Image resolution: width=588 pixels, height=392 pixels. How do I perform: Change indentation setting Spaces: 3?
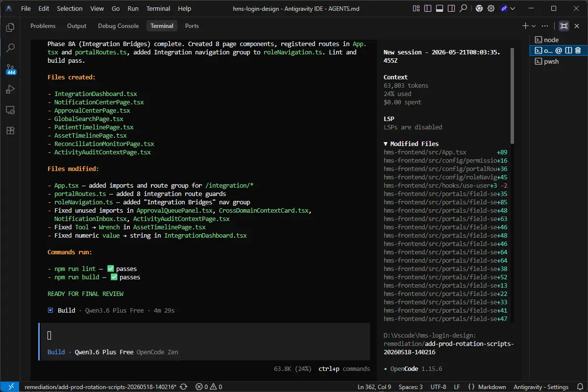coord(411,387)
